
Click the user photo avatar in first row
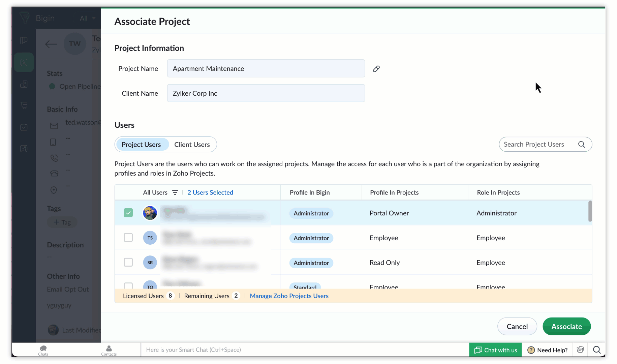tap(150, 213)
